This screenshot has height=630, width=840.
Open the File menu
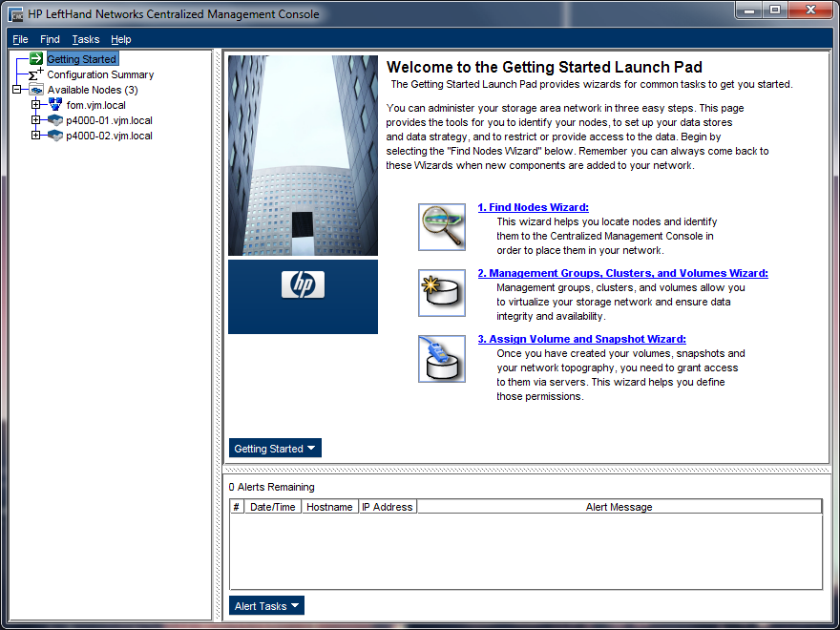click(x=20, y=39)
